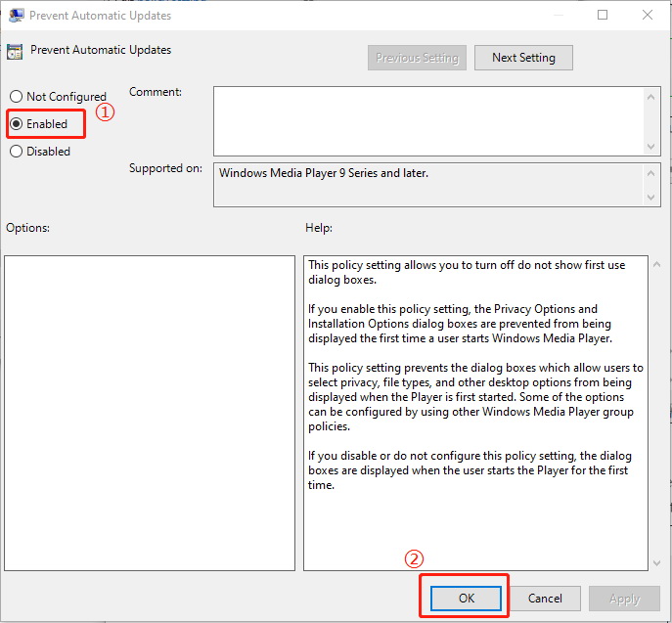Click the 'Windows Media Player 9 Series and later.' text

click(324, 173)
